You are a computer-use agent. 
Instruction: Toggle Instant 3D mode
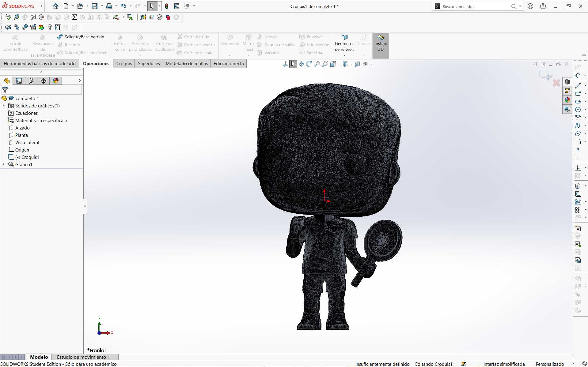[x=381, y=45]
